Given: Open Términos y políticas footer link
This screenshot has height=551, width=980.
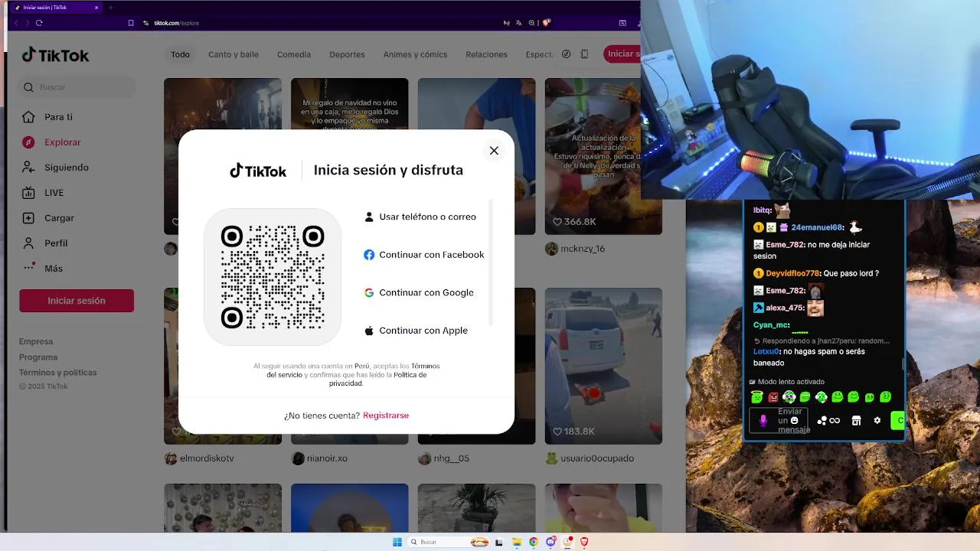Looking at the screenshot, I should click(x=58, y=373).
